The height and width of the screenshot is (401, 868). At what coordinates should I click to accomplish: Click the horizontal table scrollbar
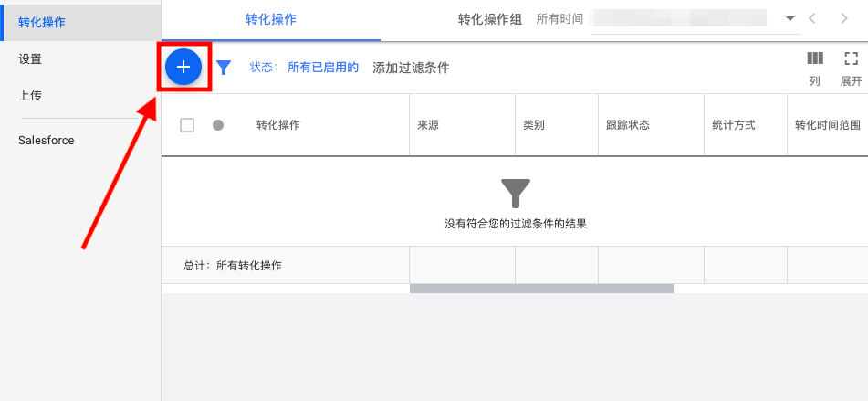coord(541,288)
